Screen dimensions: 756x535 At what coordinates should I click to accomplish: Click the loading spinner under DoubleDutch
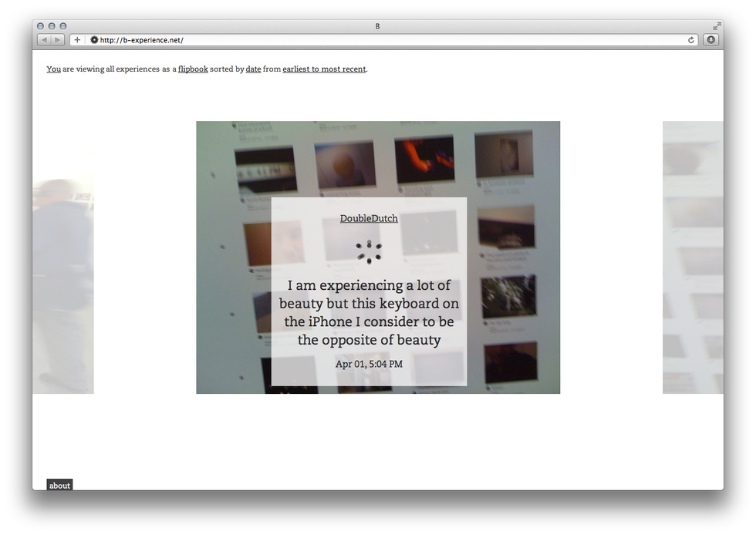pyautogui.click(x=369, y=251)
